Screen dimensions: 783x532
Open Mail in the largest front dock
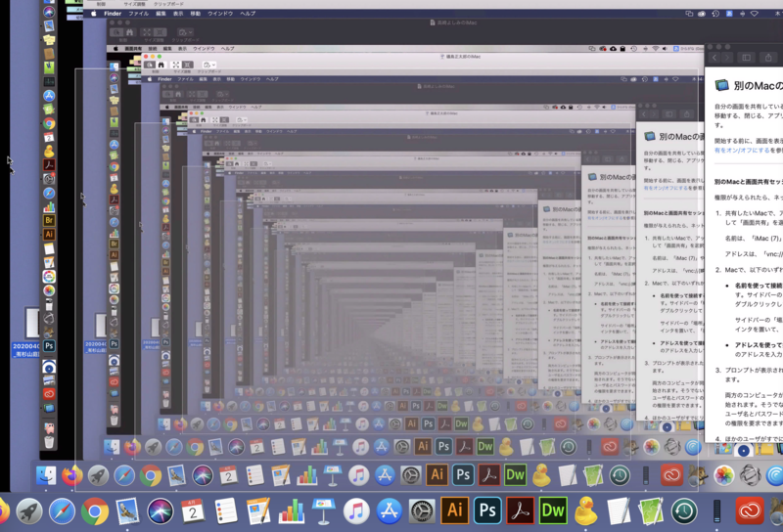(x=127, y=511)
